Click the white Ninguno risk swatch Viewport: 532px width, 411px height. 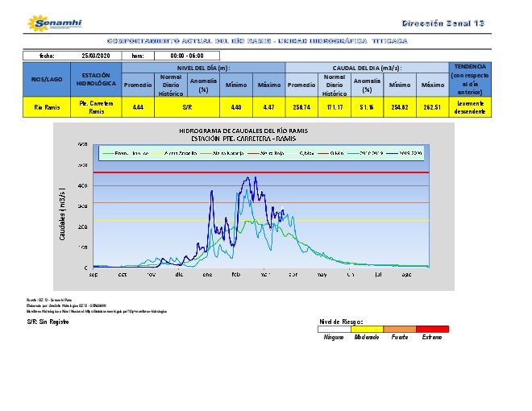[335, 329]
